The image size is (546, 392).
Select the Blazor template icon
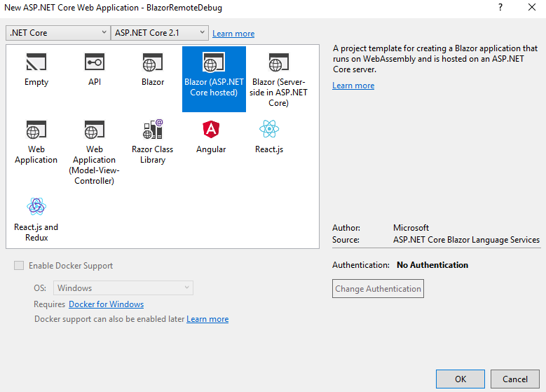point(153,64)
